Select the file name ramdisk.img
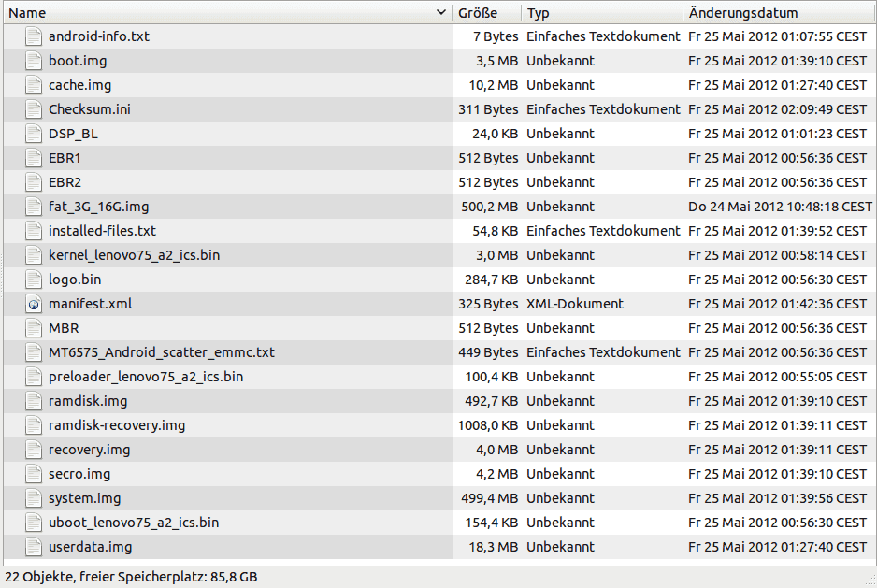 click(x=88, y=401)
